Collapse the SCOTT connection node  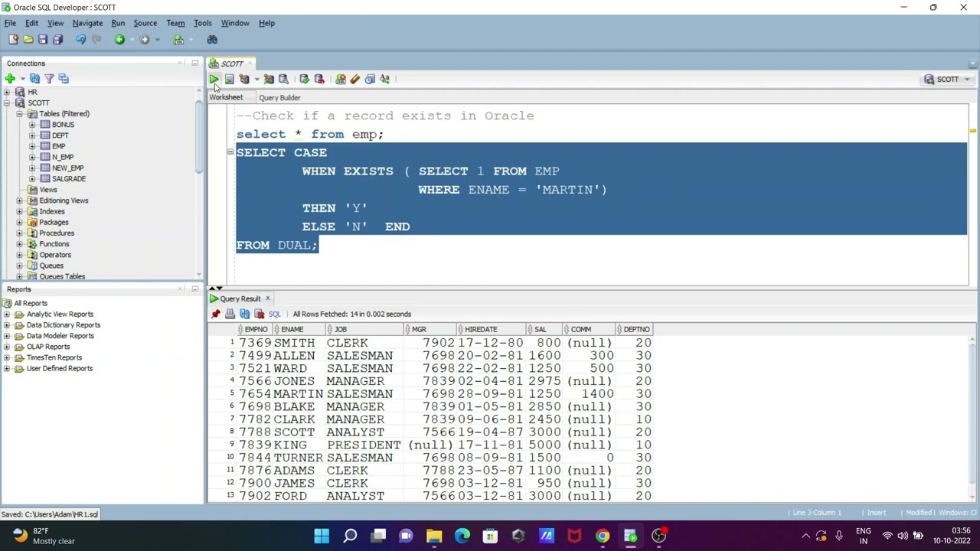tap(7, 103)
